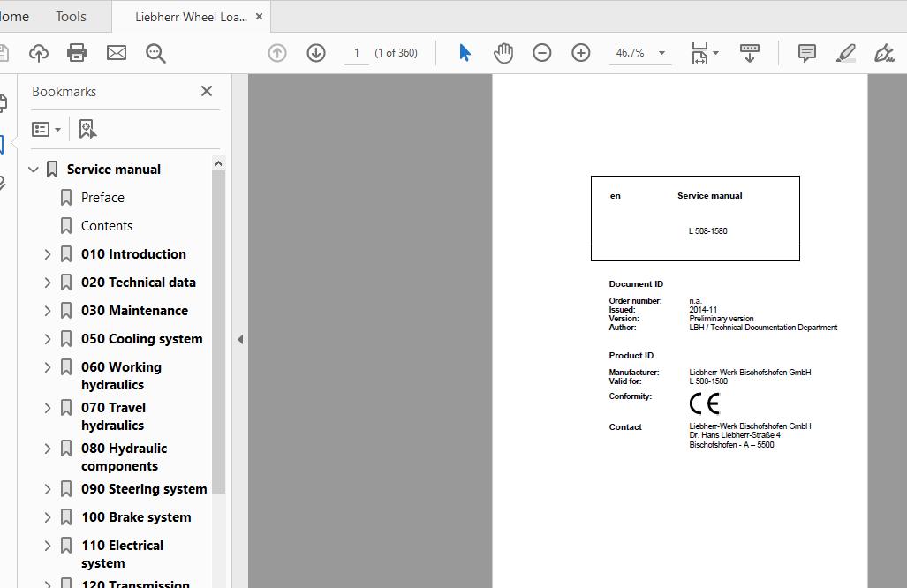Activate the selection arrow tool

pyautogui.click(x=465, y=53)
